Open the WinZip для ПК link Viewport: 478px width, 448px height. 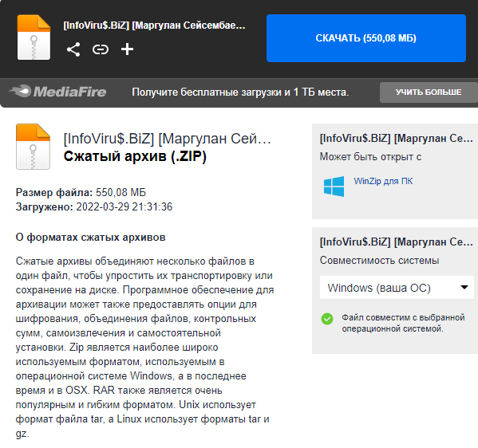pyautogui.click(x=383, y=181)
